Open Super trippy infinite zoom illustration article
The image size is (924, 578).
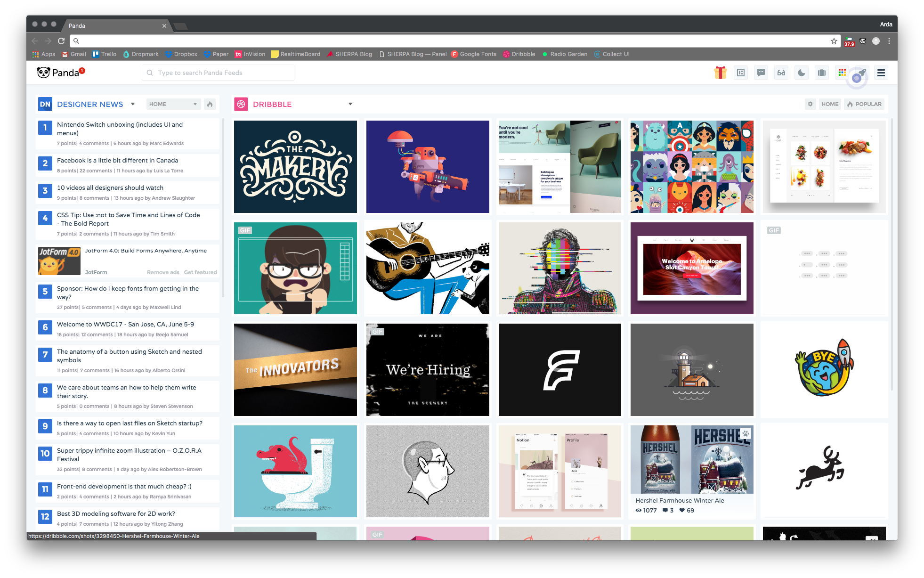(129, 455)
